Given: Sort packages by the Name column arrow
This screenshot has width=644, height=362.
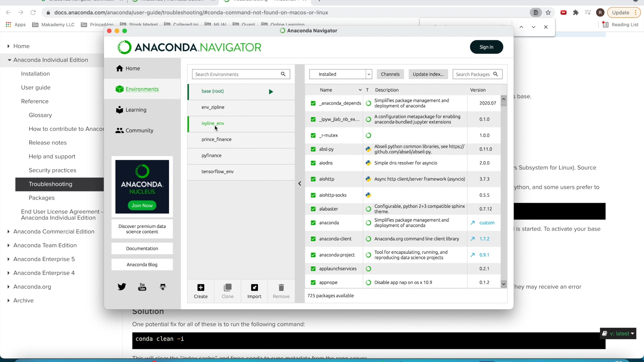Looking at the screenshot, I should [x=360, y=90].
